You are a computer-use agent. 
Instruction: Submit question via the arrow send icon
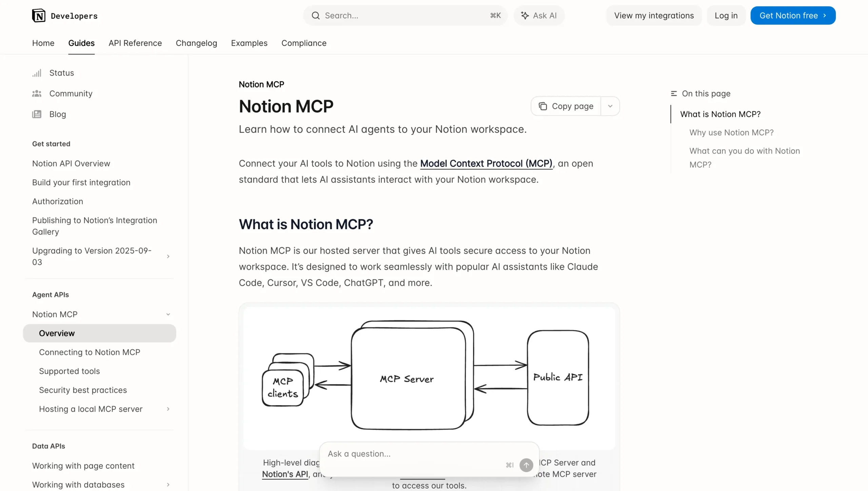click(526, 465)
